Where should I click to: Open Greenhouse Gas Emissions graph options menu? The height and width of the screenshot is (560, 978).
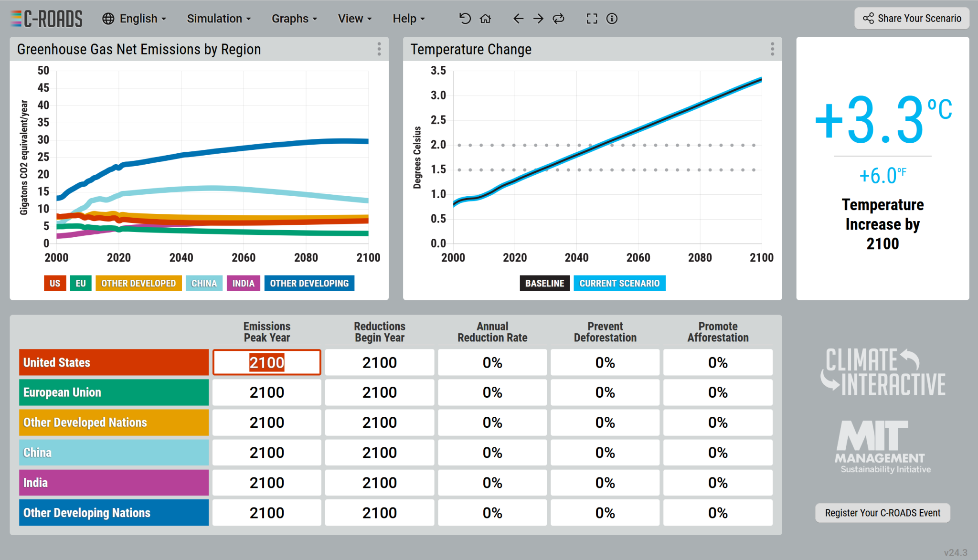click(379, 49)
